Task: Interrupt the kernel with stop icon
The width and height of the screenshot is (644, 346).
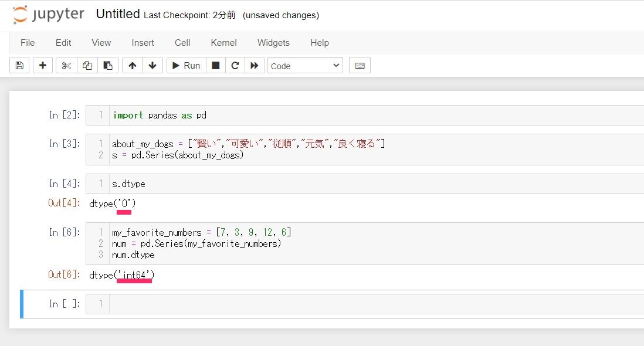Action: 215,65
